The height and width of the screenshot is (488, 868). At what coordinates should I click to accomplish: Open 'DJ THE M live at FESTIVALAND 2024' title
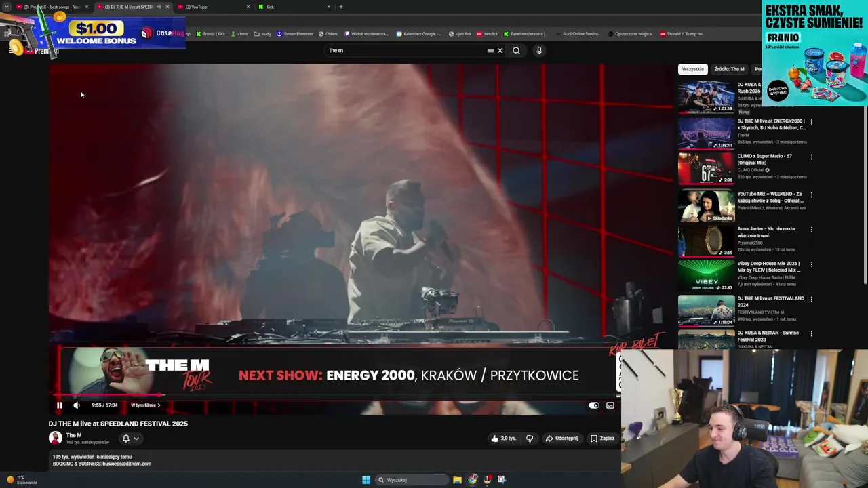click(x=771, y=302)
